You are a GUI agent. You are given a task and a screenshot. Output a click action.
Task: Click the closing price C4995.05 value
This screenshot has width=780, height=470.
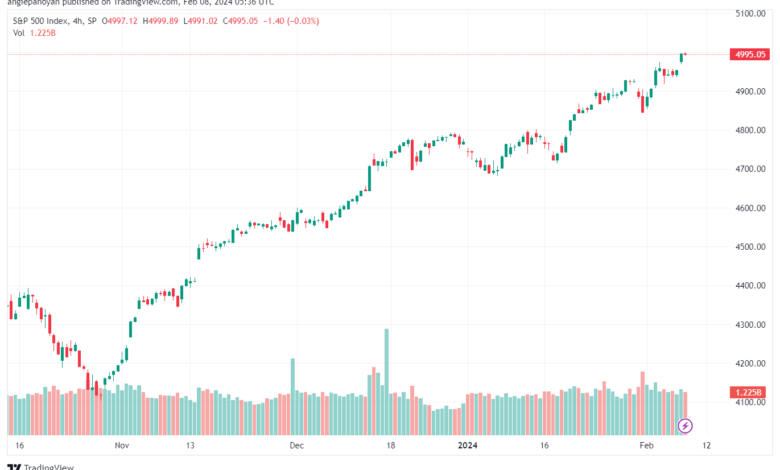click(240, 21)
